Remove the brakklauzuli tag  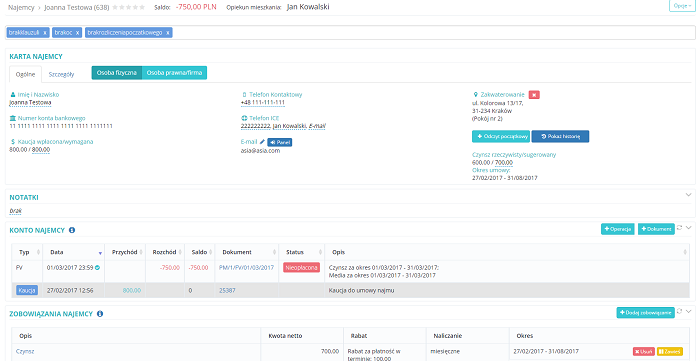(45, 33)
